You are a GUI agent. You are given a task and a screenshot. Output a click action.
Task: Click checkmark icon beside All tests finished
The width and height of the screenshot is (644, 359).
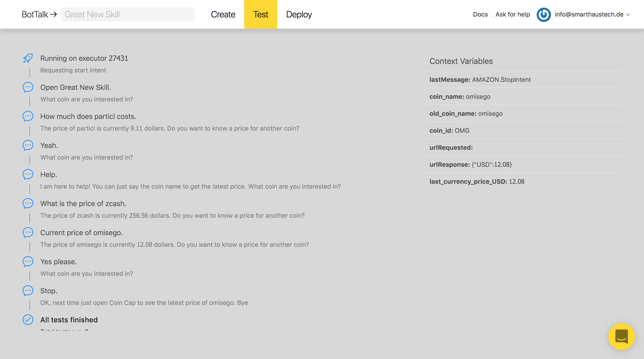pyautogui.click(x=28, y=319)
